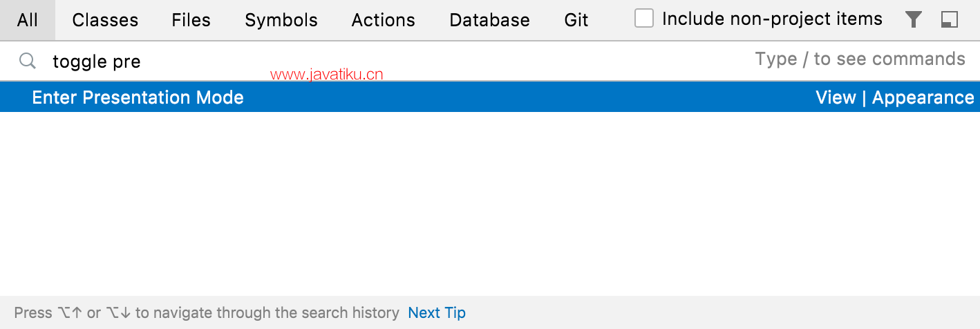Switch to the All tab
The width and height of the screenshot is (980, 329).
(x=28, y=20)
